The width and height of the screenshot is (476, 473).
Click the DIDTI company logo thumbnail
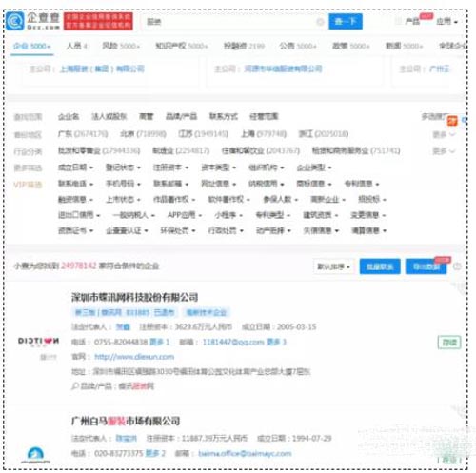[38, 342]
